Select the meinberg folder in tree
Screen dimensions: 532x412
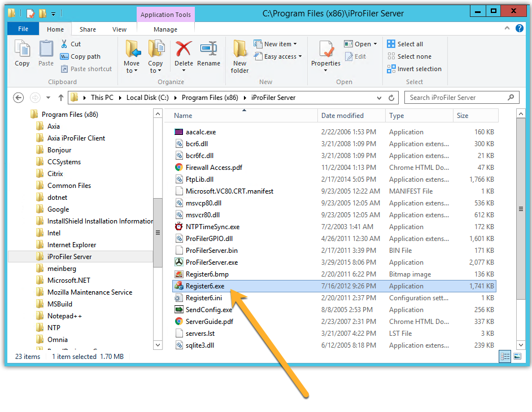(x=62, y=269)
